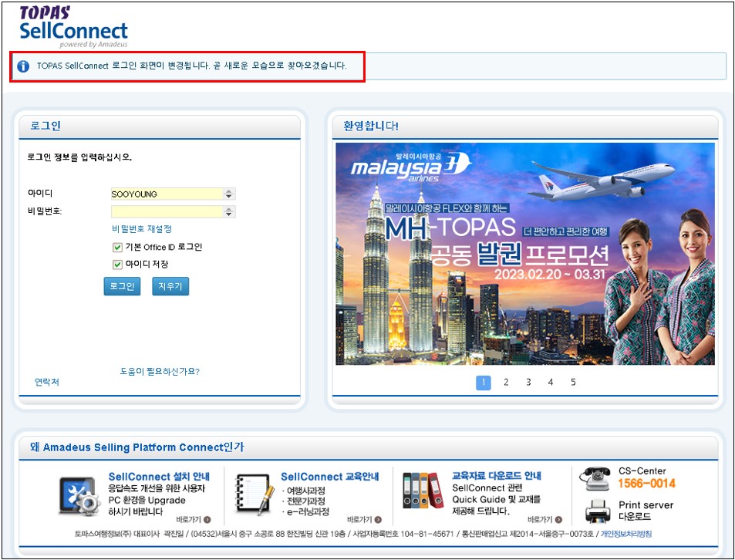Click the 비밀번호 재설정 link

click(142, 229)
